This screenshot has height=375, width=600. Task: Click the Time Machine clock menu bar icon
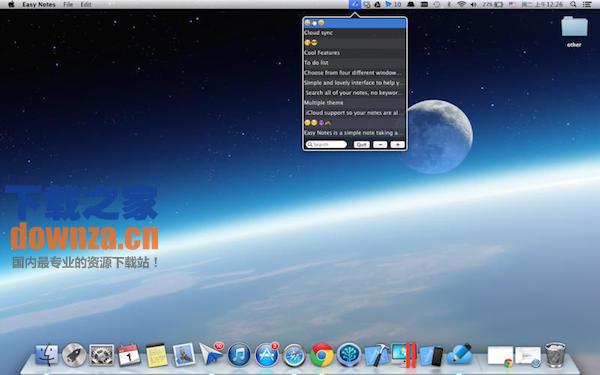(x=437, y=4)
